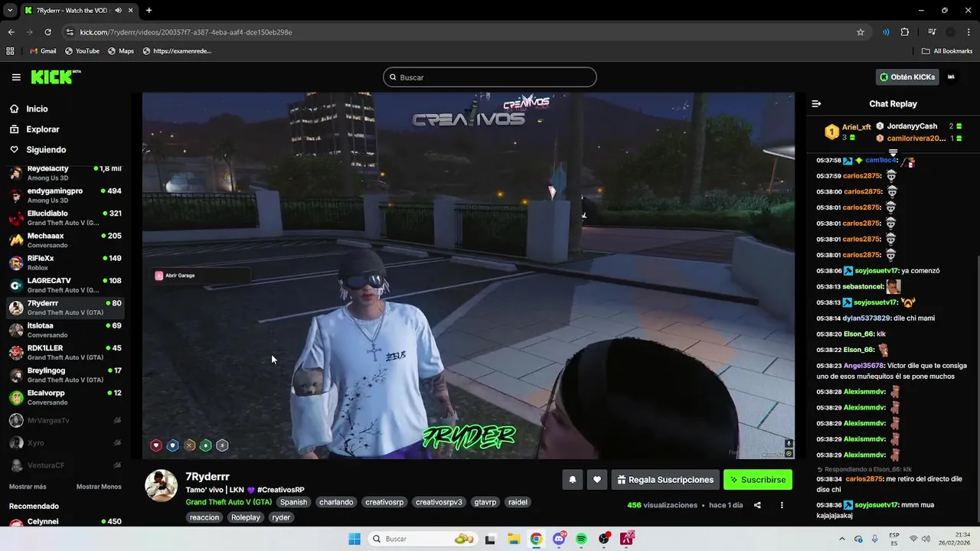
Task: Select the gtavrp tag
Action: [x=485, y=502]
